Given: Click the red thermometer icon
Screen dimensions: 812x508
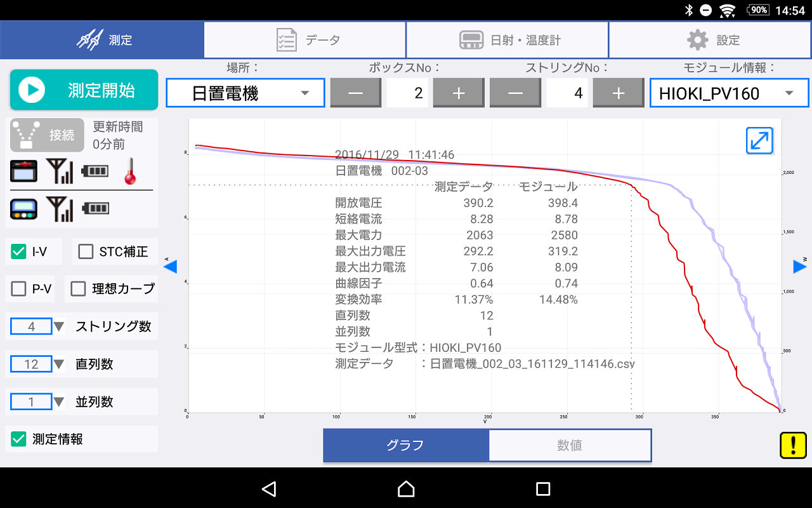Looking at the screenshot, I should pyautogui.click(x=131, y=171).
